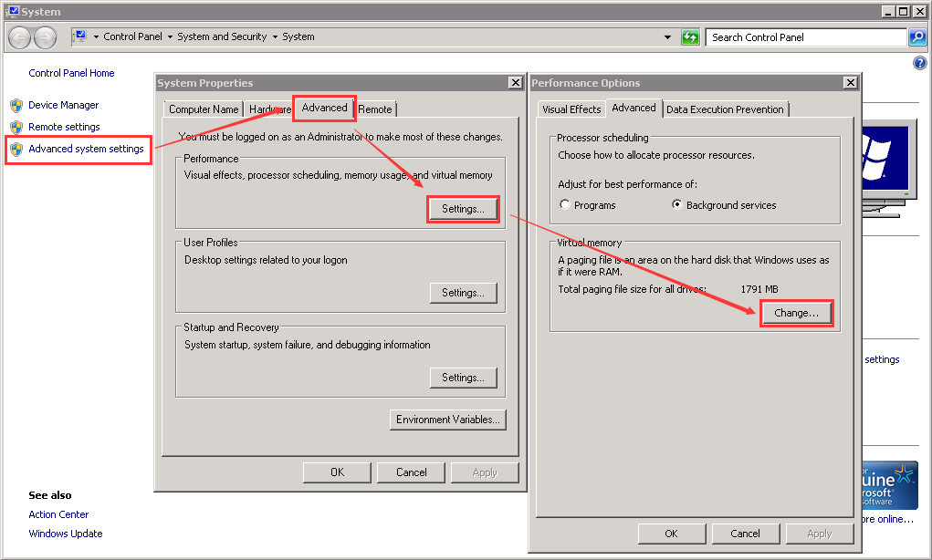The width and height of the screenshot is (932, 560).
Task: Click the Back navigation arrow
Action: tap(20, 37)
